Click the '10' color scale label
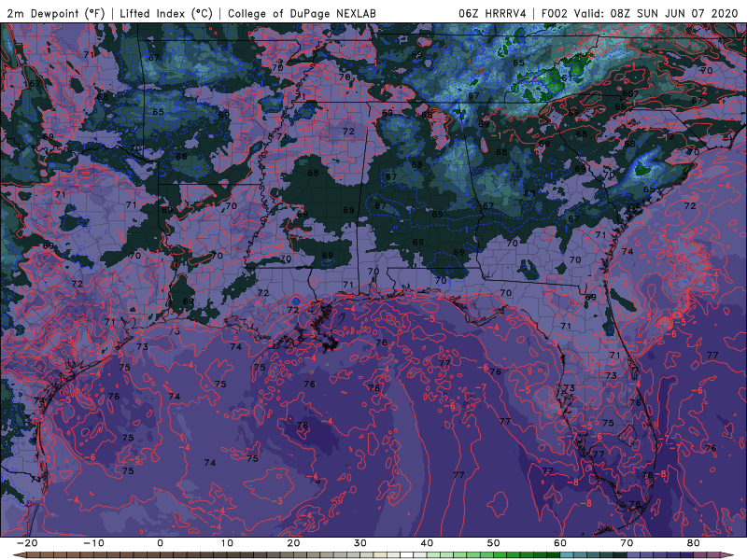Image resolution: width=747 pixels, height=560 pixels. click(x=227, y=543)
